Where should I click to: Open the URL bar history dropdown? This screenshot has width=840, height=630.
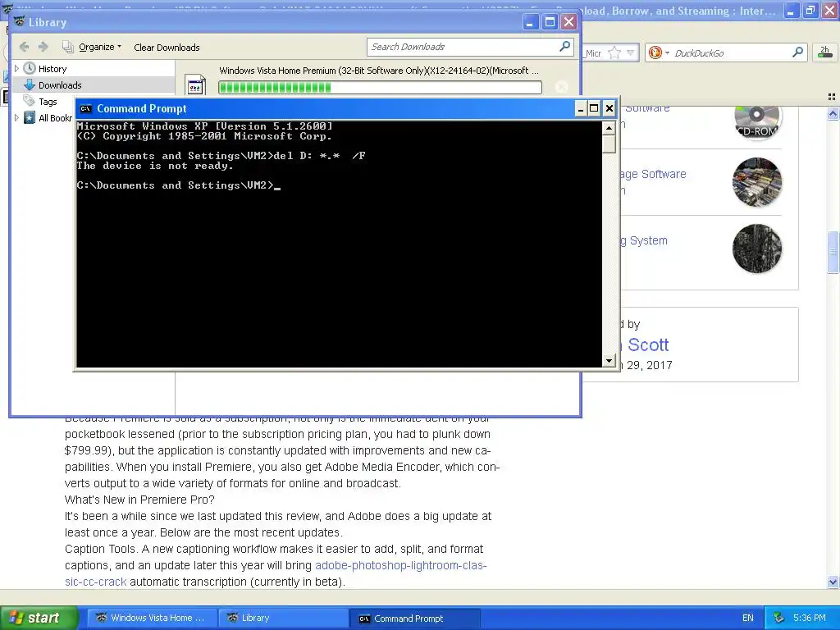coord(631,53)
